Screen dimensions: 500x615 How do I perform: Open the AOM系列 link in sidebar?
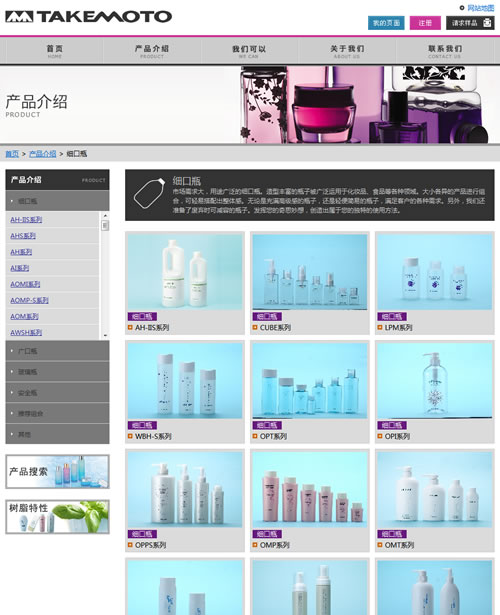click(24, 316)
